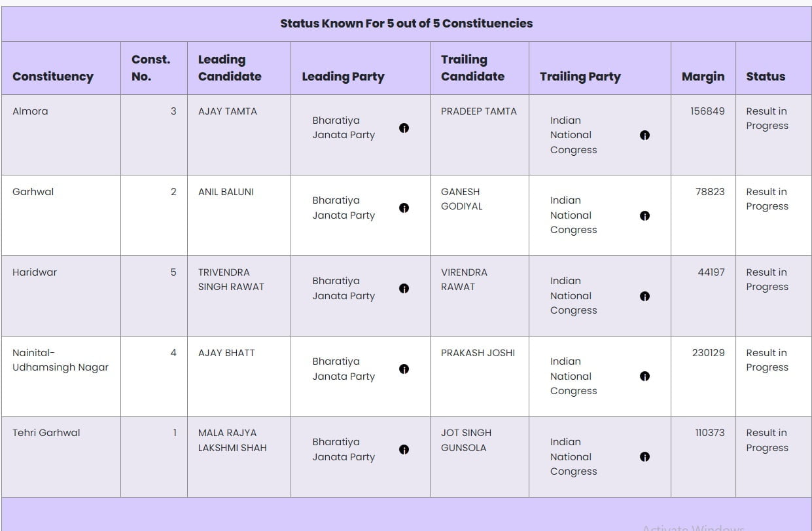Click info icon beside Almora's Bharatiya Janata Party

[x=404, y=128]
